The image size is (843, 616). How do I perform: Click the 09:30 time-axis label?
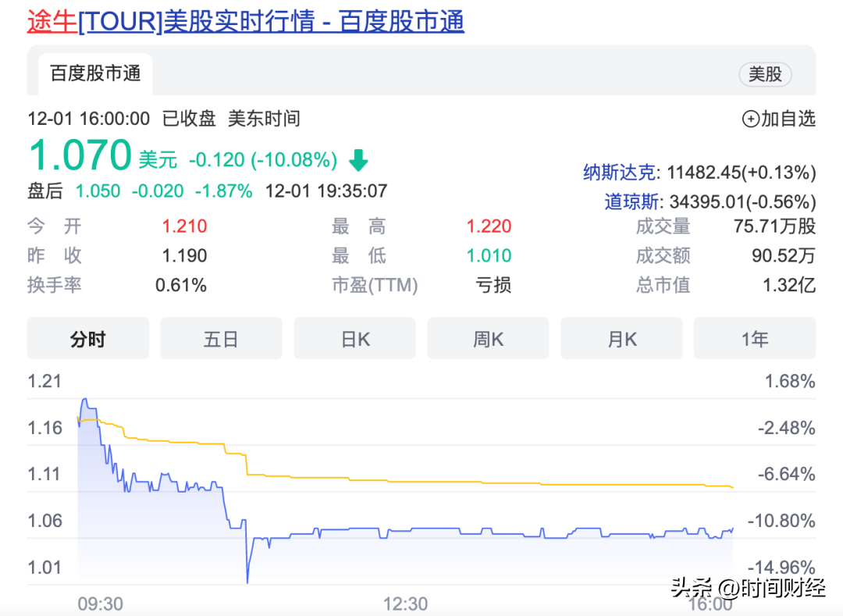click(x=101, y=604)
